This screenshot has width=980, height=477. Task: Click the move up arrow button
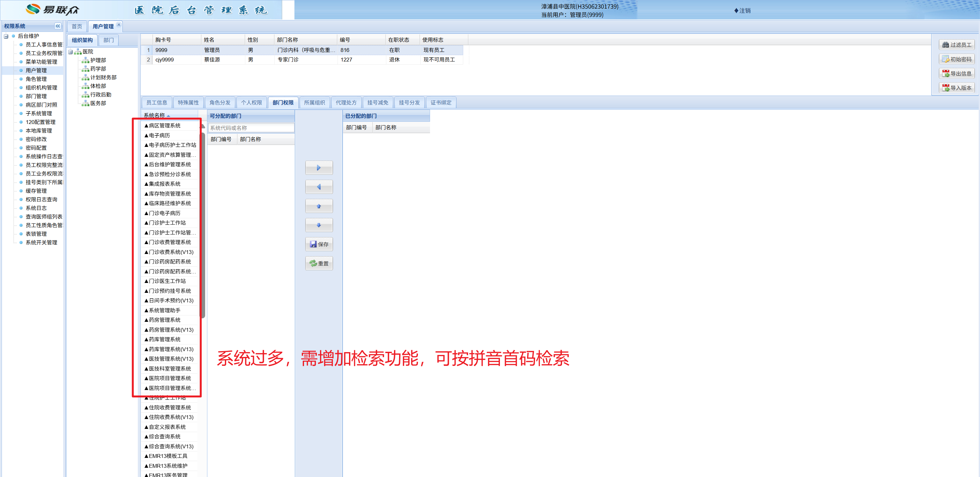click(318, 206)
